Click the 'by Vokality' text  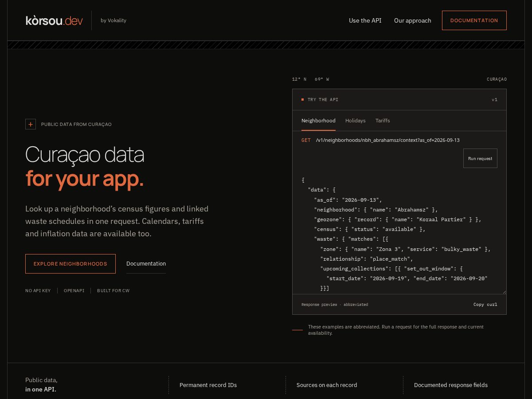[x=113, y=20]
